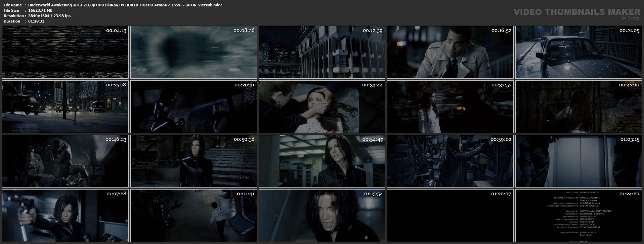Select the elevator frame at 01:03:15

point(578,161)
